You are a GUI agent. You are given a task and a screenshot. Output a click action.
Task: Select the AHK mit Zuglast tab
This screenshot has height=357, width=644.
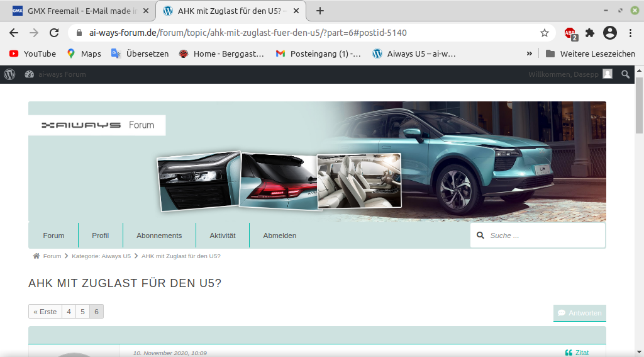point(231,11)
